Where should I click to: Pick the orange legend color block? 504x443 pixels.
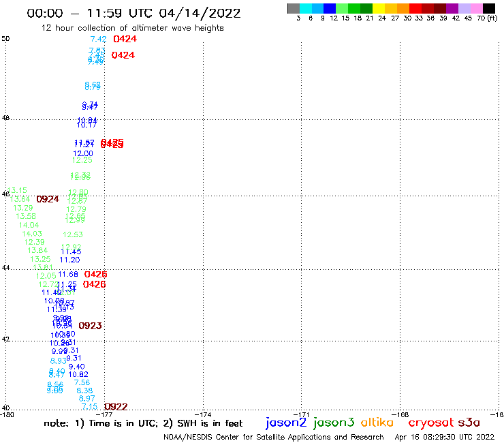[x=403, y=8]
